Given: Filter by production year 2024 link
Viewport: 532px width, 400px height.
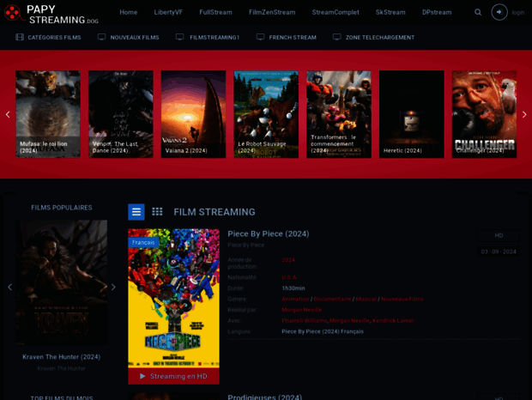Looking at the screenshot, I should click(x=288, y=260).
